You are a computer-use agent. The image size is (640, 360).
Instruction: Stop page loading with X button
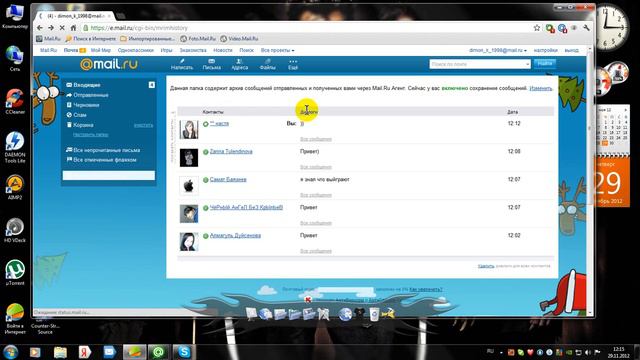tap(62, 28)
